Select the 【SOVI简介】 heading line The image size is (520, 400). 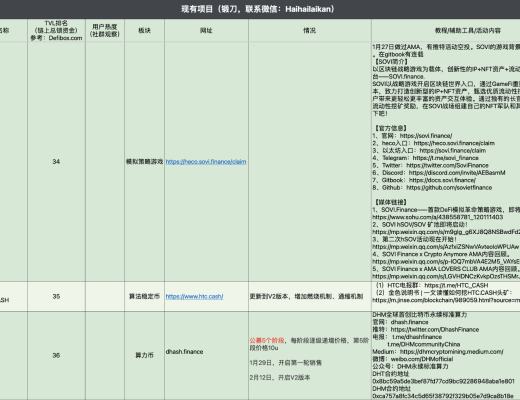391,62
